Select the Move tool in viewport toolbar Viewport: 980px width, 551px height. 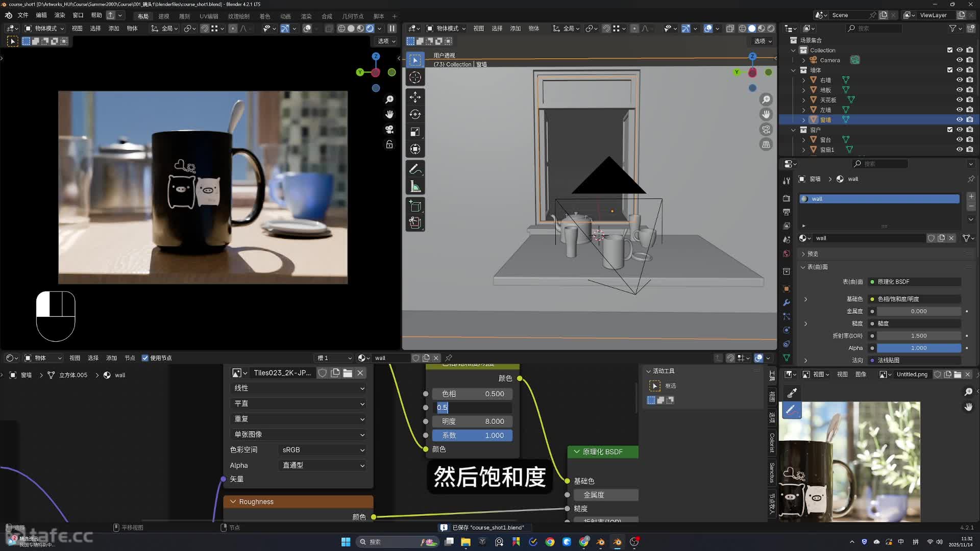(415, 97)
